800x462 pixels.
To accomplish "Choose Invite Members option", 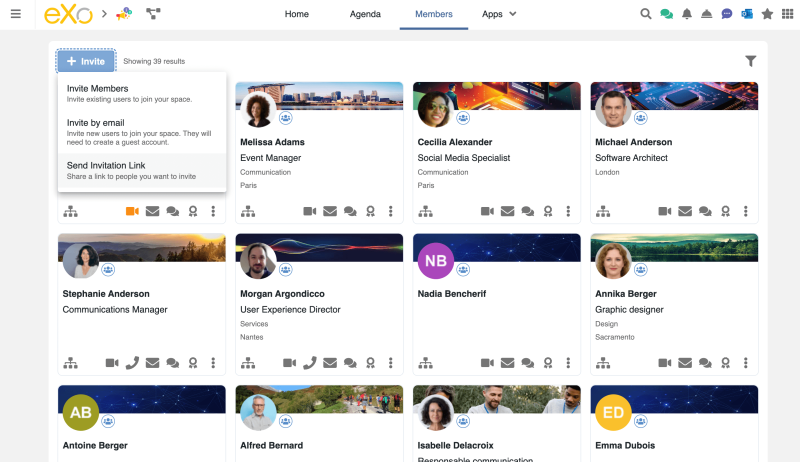I will pos(142,93).
